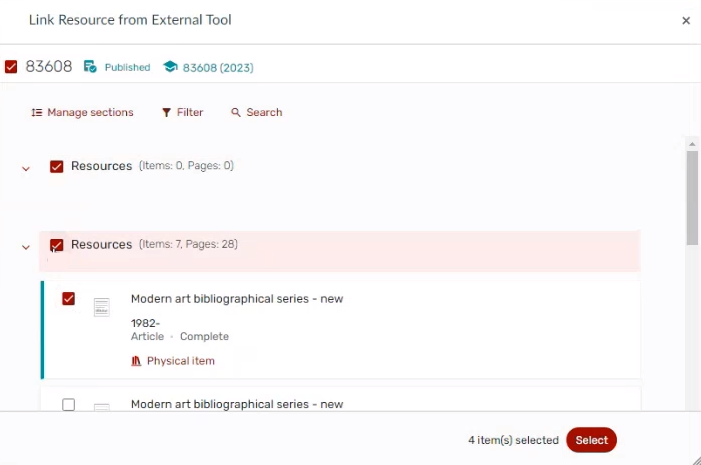Close the Link Resource dialog
The height and width of the screenshot is (465, 701).
(x=686, y=21)
